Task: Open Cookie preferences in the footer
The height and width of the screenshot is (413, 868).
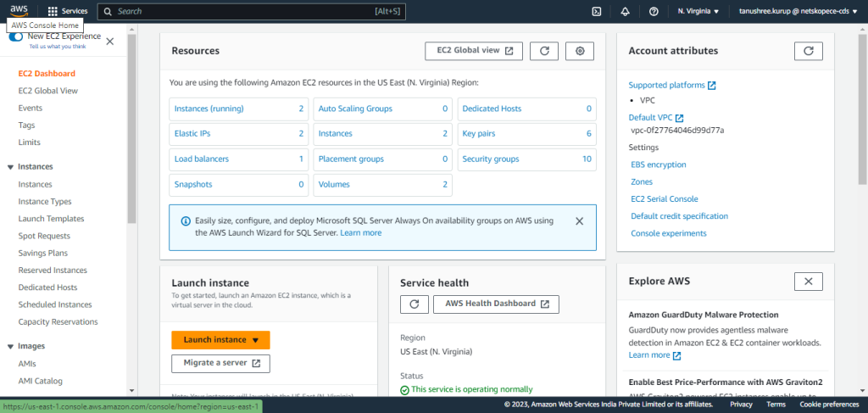Action: click(829, 405)
